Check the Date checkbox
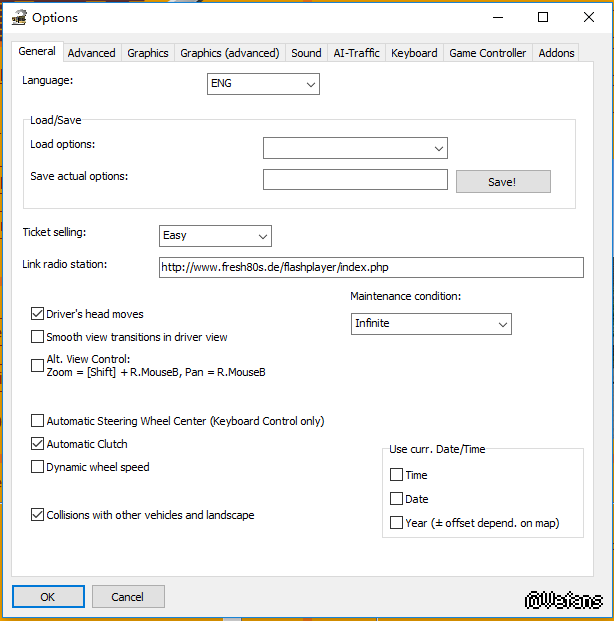Image resolution: width=614 pixels, height=621 pixels. click(x=396, y=499)
